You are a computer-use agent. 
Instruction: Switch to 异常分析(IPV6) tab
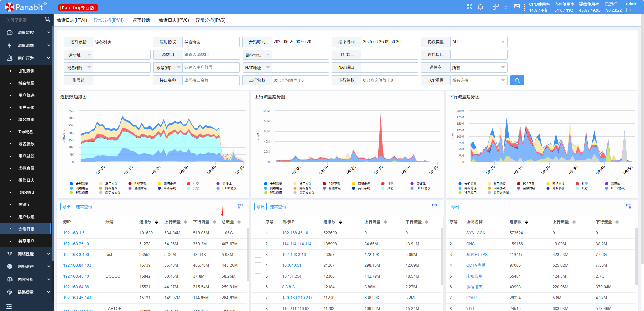pyautogui.click(x=211, y=20)
